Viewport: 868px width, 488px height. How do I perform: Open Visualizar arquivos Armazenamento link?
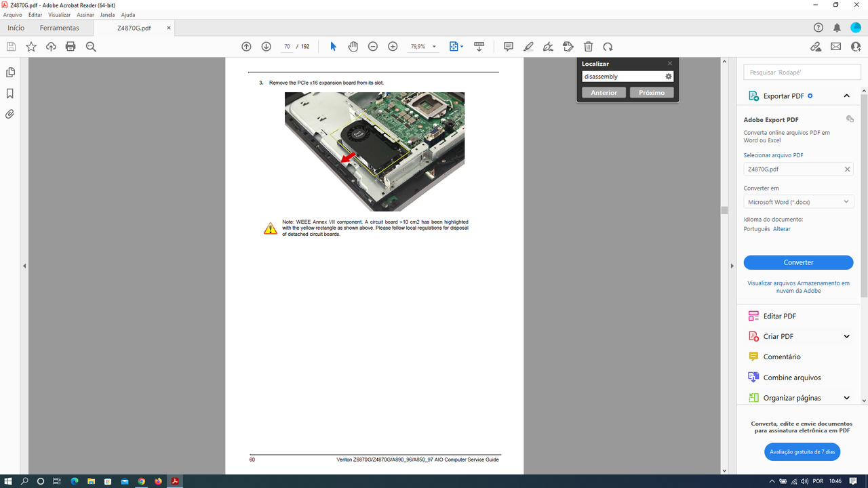(x=798, y=287)
